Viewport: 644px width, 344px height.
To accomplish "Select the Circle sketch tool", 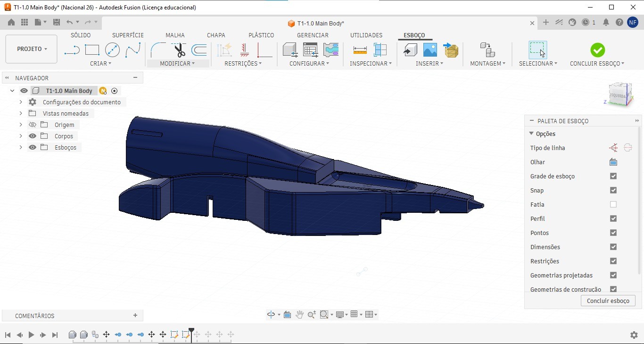I will pyautogui.click(x=112, y=50).
